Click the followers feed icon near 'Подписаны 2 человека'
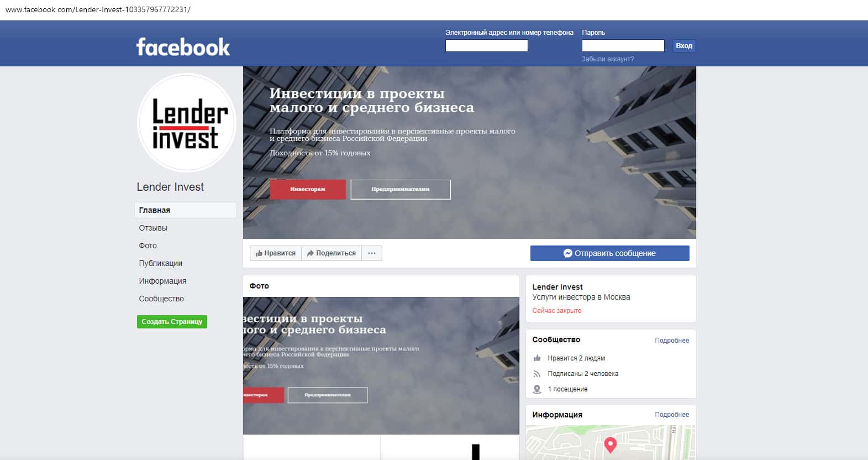The height and width of the screenshot is (460, 868). point(537,374)
